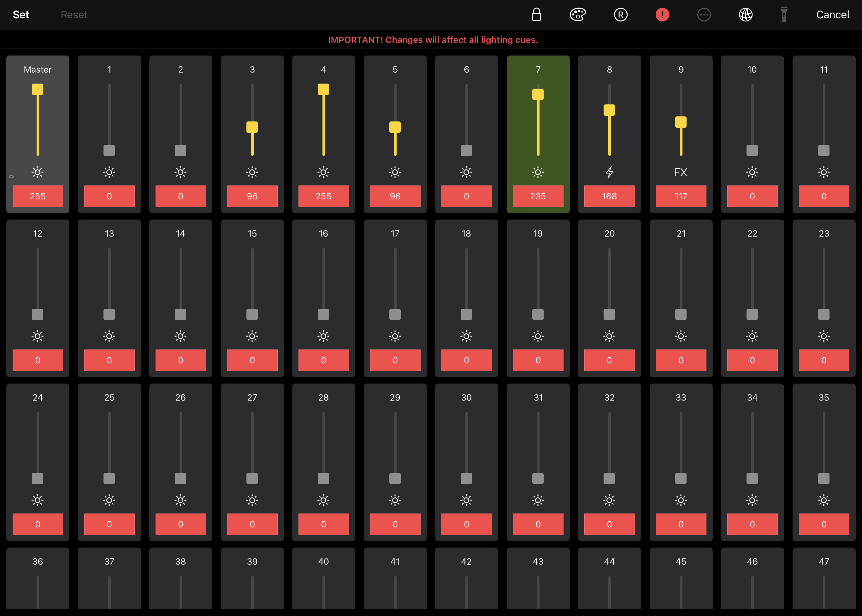The width and height of the screenshot is (862, 616).
Task: Select the channel 41 label
Action: 395,561
